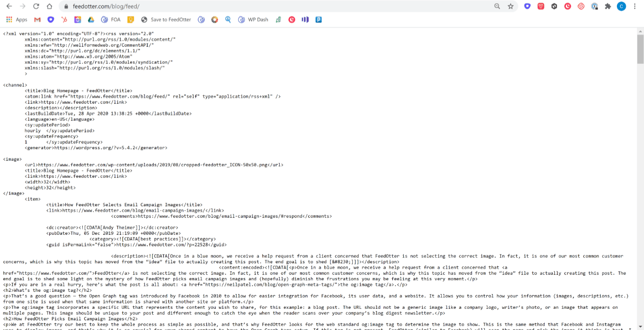This screenshot has height=330, width=644.
Task: View site security lock info
Action: [65, 6]
